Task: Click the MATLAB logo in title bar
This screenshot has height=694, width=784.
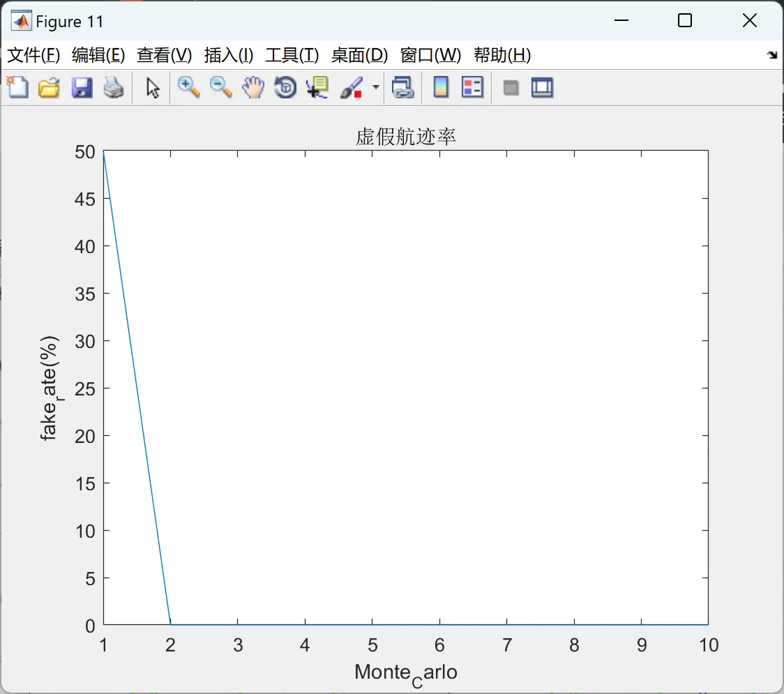Action: click(x=21, y=20)
